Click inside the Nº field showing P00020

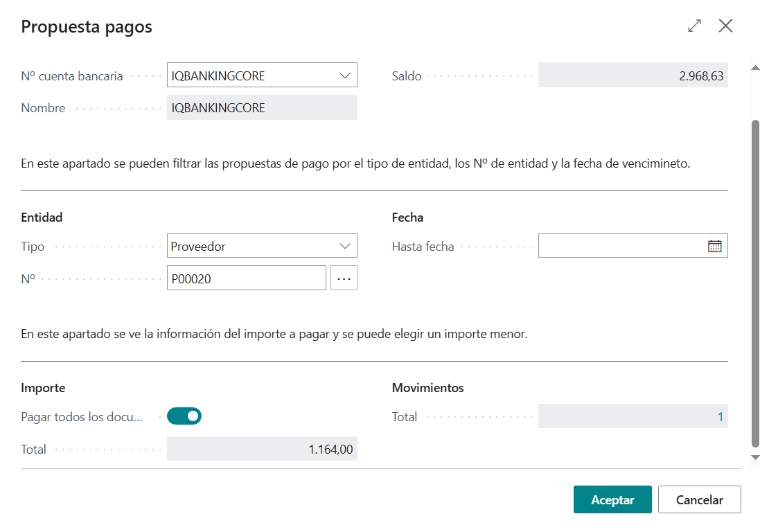[246, 277]
